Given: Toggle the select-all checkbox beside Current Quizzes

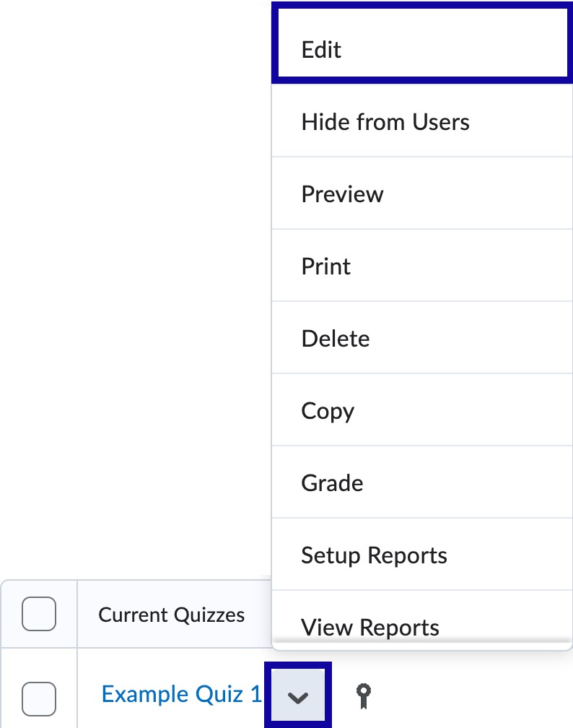Looking at the screenshot, I should point(39,615).
